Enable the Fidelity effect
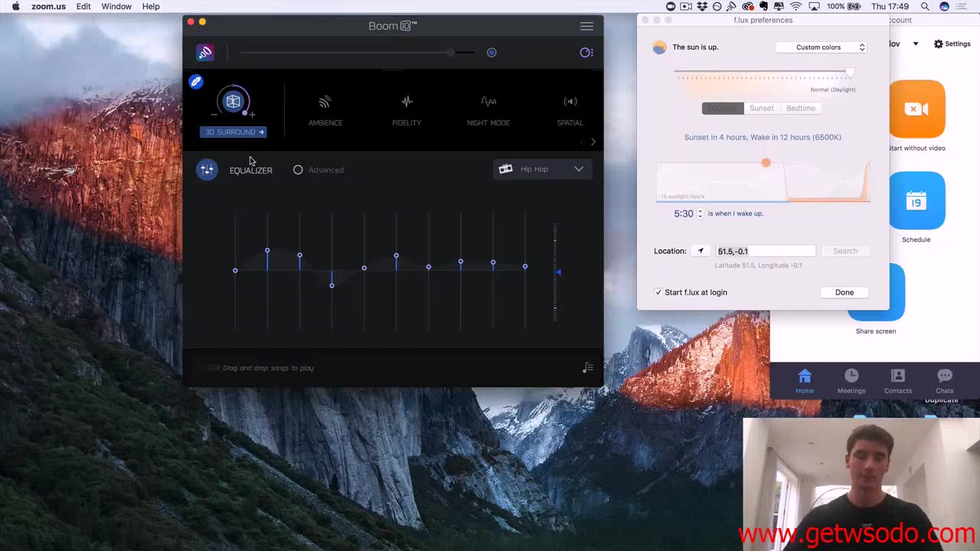The height and width of the screenshot is (551, 980). pyautogui.click(x=407, y=109)
